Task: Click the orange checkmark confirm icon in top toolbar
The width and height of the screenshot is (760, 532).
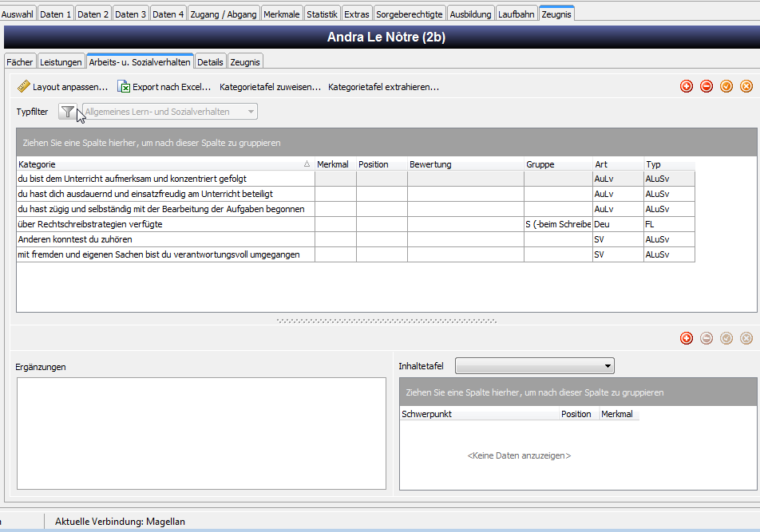Action: (x=726, y=87)
